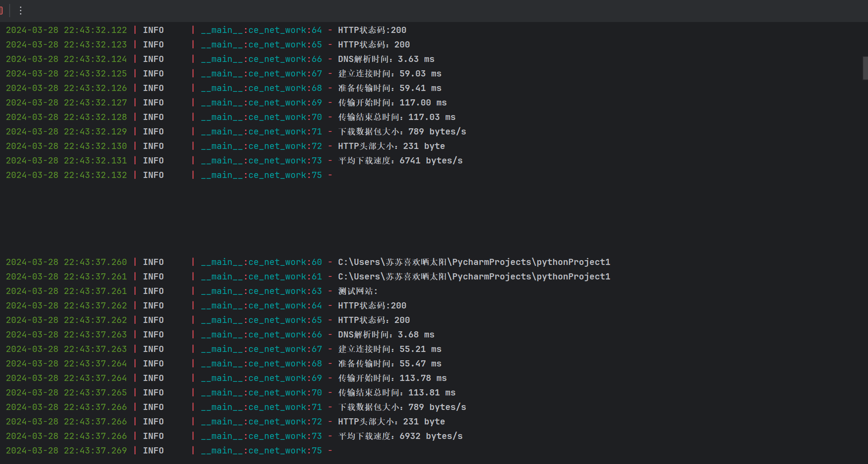The width and height of the screenshot is (868, 464).
Task: Click timestamp '2024-03-28 22:43:32.132'
Action: tap(66, 175)
